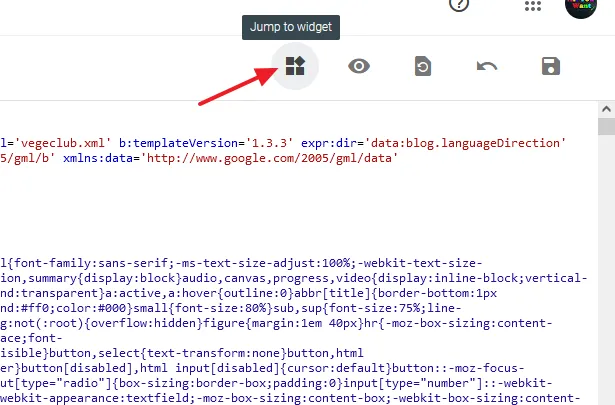Open the Google apps grid
Viewport: 615px width, 405px height.
pos(533,5)
